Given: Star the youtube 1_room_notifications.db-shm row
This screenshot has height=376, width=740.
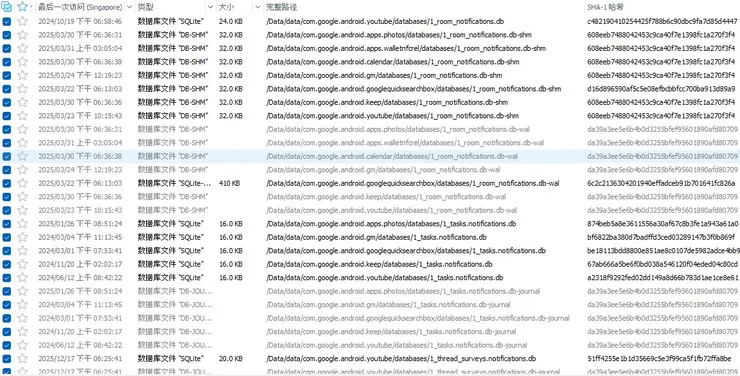Looking at the screenshot, I should [22, 116].
